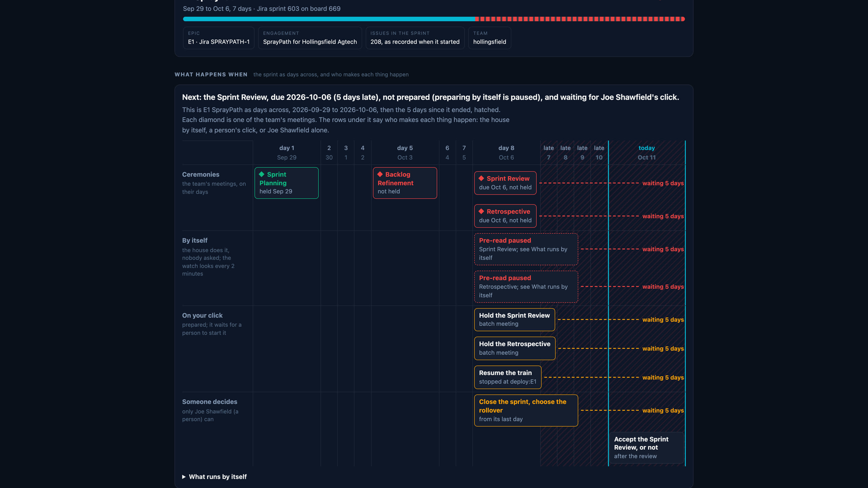Click the Epic E1 · Jira SPRAYPATH-1 chip
The image size is (868, 488).
[219, 38]
